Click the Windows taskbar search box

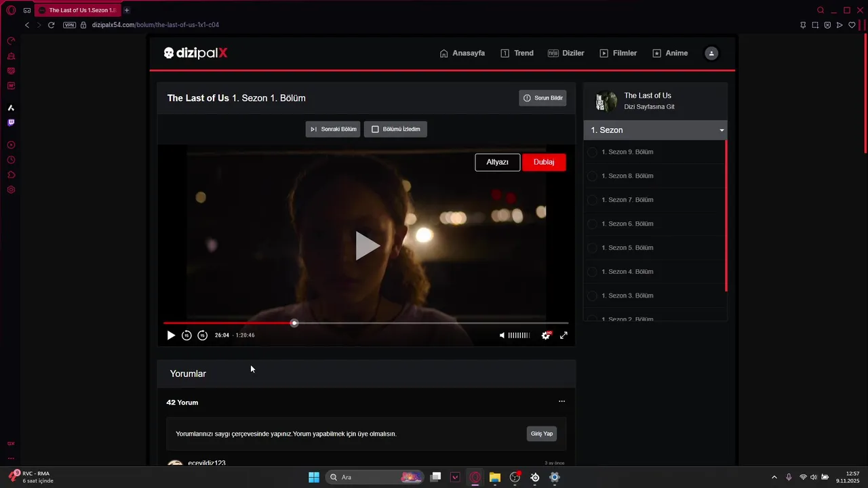click(374, 477)
